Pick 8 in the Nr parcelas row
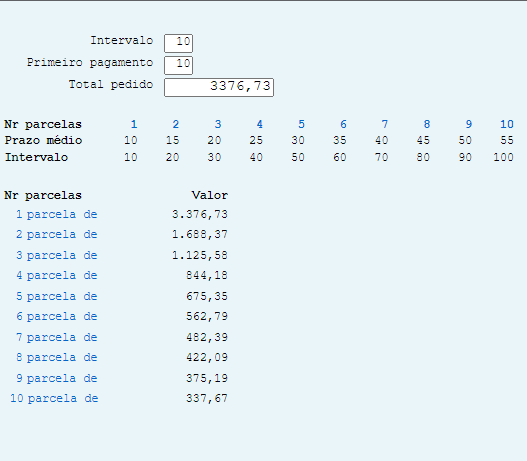The image size is (527, 461). (x=427, y=124)
